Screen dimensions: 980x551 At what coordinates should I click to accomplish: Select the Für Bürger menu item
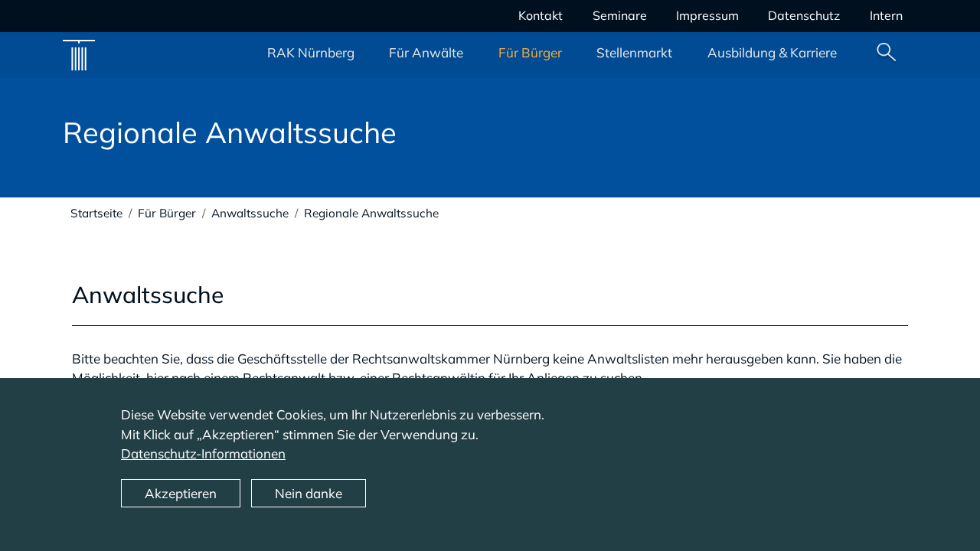[530, 53]
